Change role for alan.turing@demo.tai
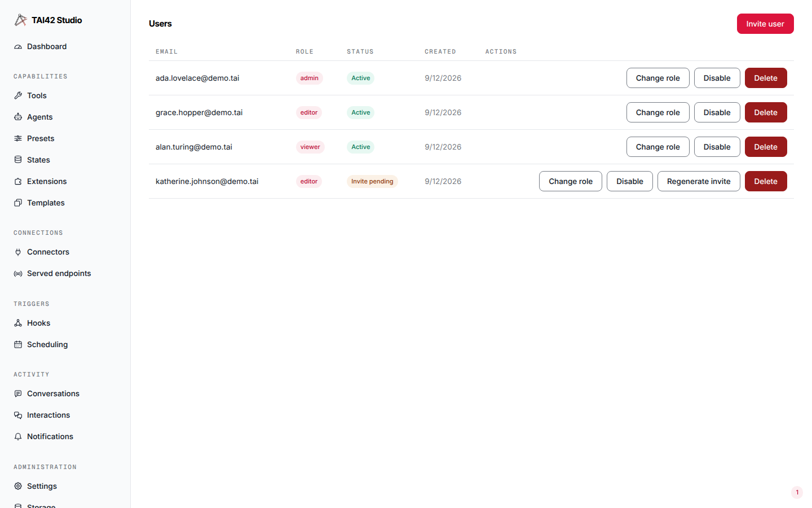This screenshot has width=812, height=508. [657, 147]
